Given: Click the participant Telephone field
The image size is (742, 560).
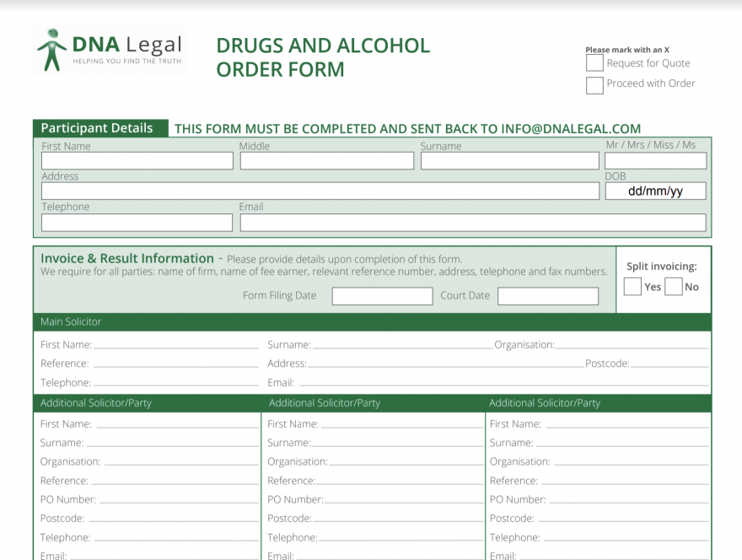Looking at the screenshot, I should point(137,222).
